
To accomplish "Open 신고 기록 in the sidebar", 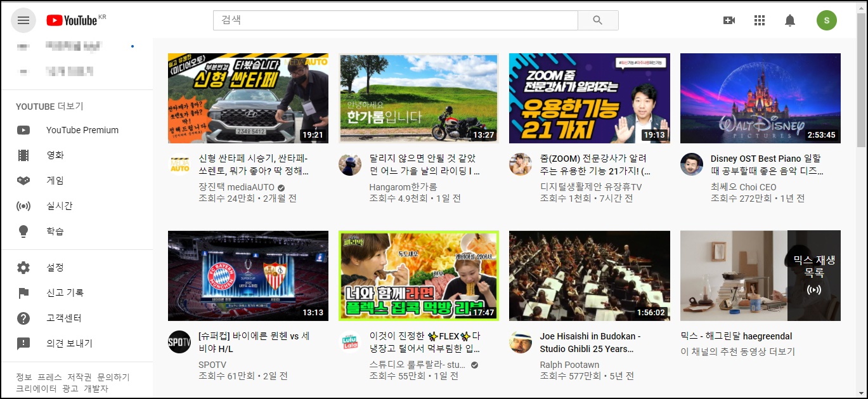I will point(77,293).
